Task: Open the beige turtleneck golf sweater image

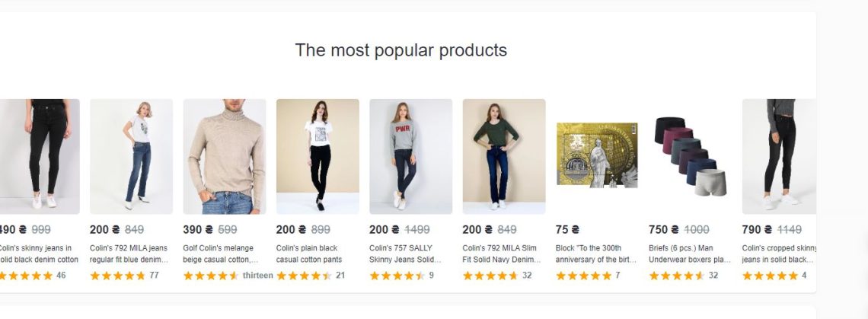Action: pos(225,156)
